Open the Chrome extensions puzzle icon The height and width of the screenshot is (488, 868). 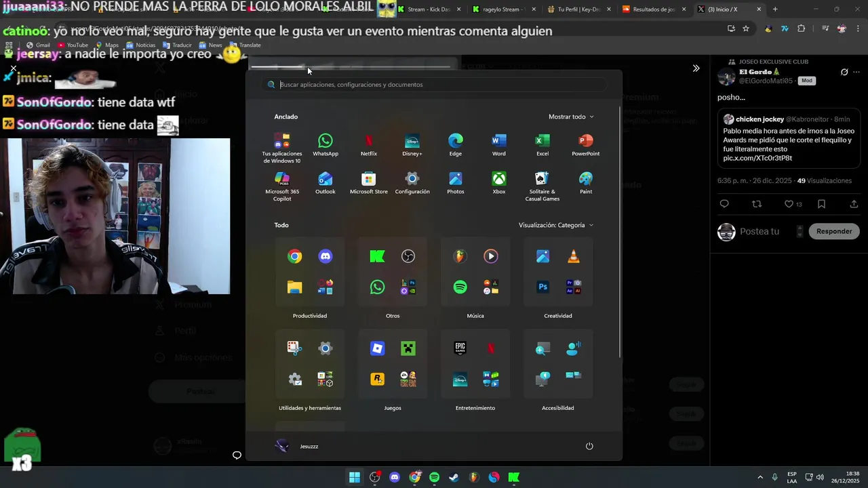coord(802,28)
